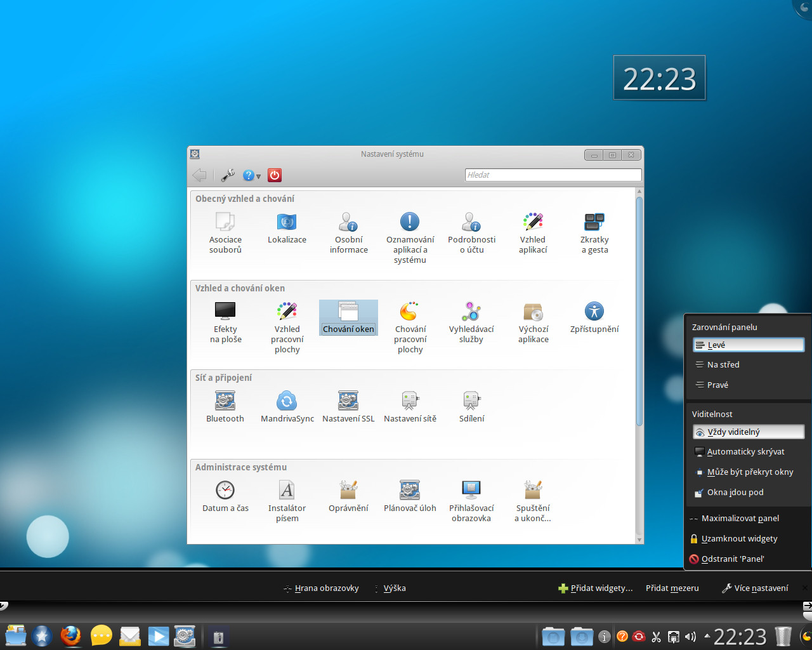Viewport: 812px width, 650px height.
Task: Click Přidat mezeru button
Action: point(672,588)
